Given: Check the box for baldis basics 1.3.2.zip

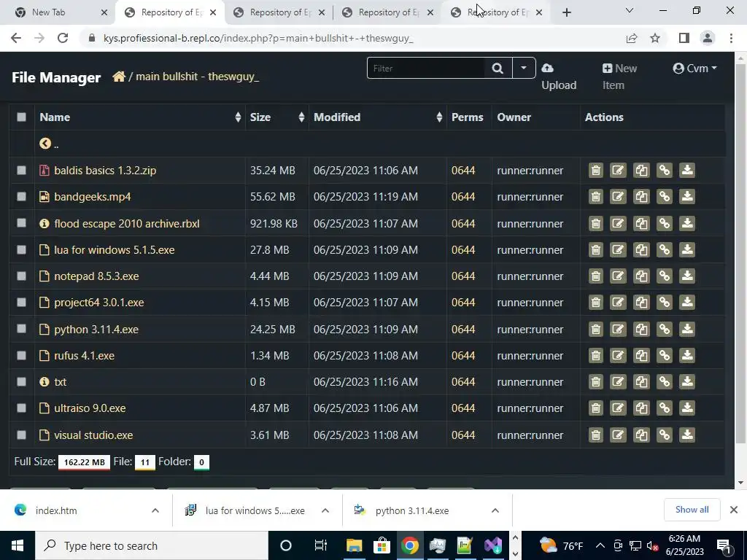Looking at the screenshot, I should (21, 170).
